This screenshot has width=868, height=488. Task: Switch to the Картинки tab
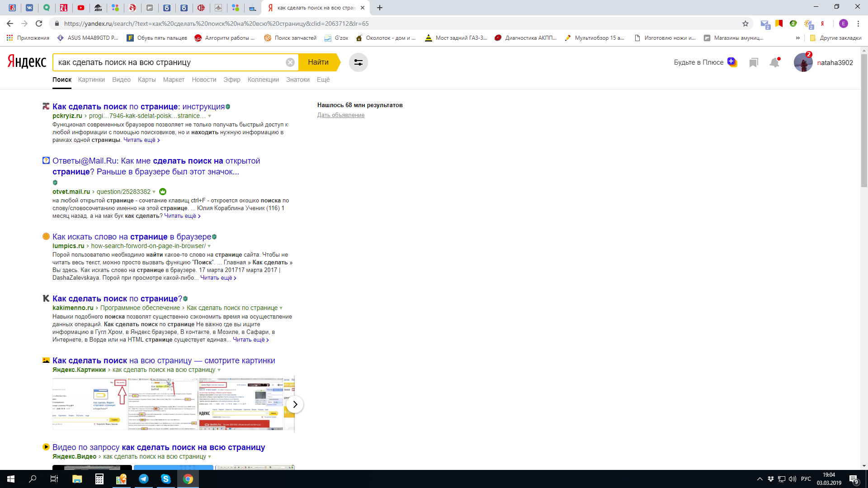(x=91, y=80)
